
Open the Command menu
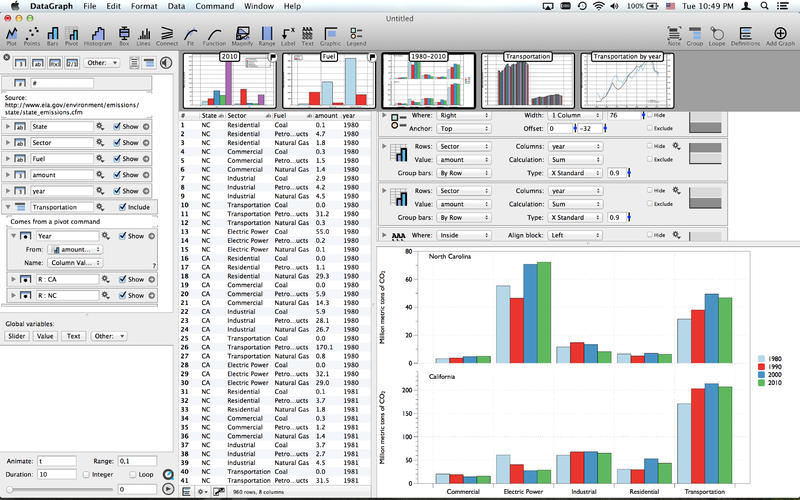[214, 6]
